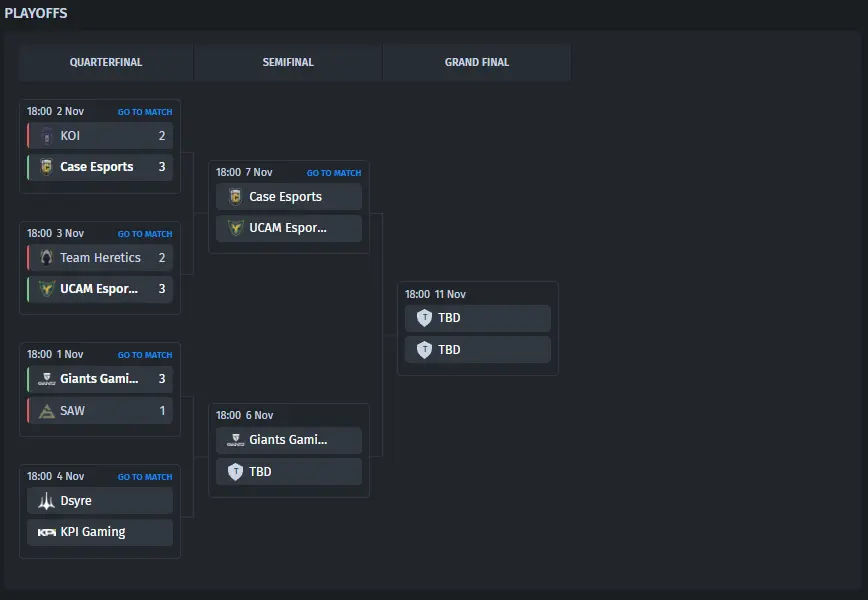Image resolution: width=868 pixels, height=600 pixels.
Task: Click the 18:00 3 Nov match date
Action: [55, 233]
